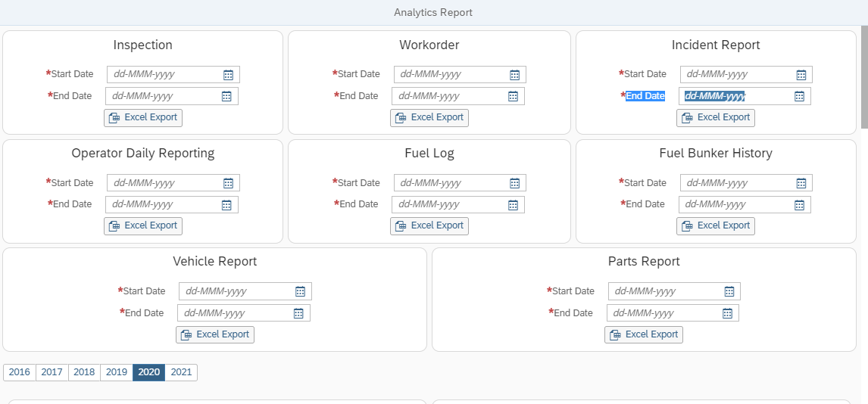Click Excel Export in Vehicle Report card
Image resolution: width=868 pixels, height=404 pixels.
point(215,334)
